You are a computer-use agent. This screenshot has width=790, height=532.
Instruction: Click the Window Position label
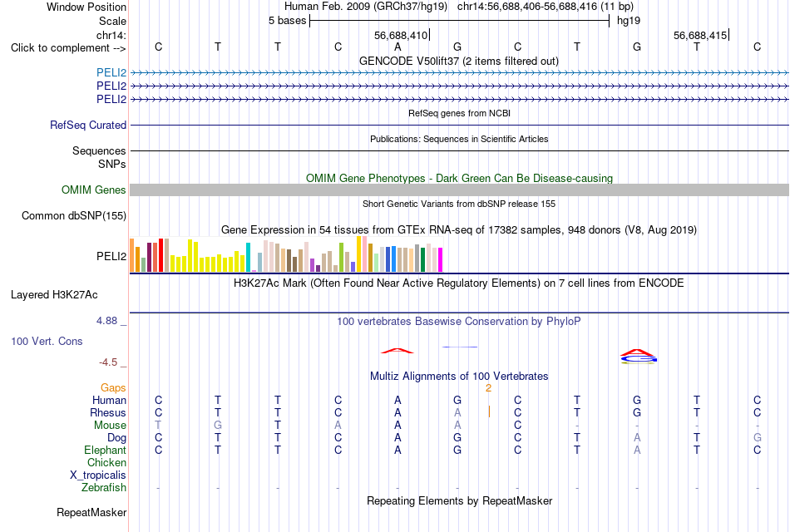[x=86, y=7]
